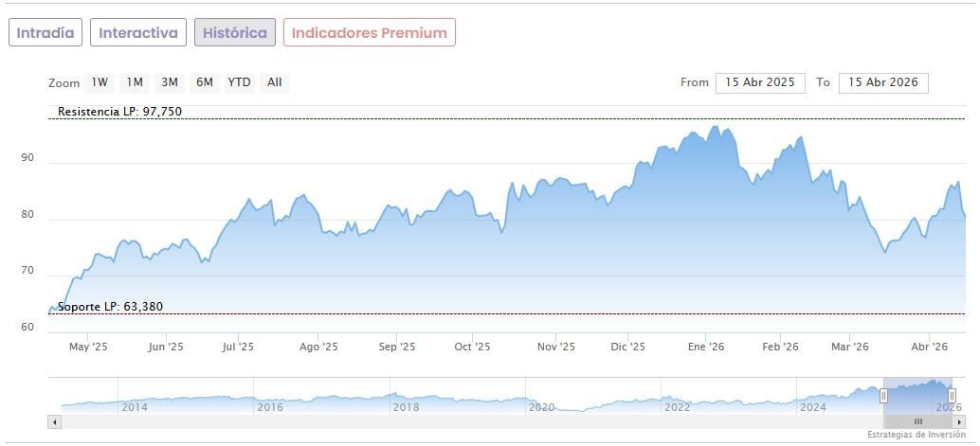Edit the To date field
Image resolution: width=980 pixels, height=446 pixels.
click(x=883, y=82)
